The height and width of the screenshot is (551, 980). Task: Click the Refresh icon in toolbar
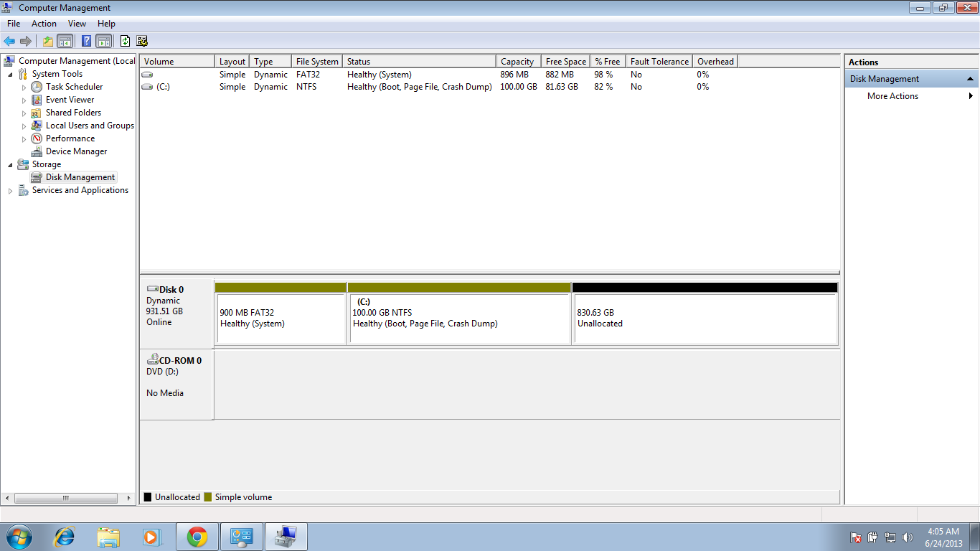125,41
